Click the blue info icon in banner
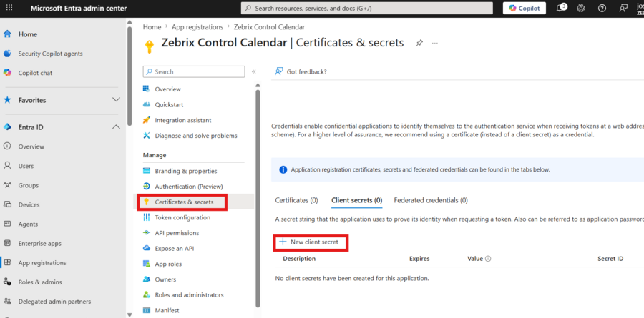644x318 pixels. tap(283, 169)
